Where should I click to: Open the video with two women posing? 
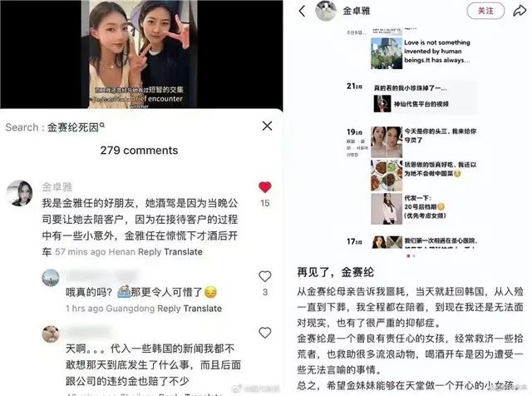click(x=139, y=54)
